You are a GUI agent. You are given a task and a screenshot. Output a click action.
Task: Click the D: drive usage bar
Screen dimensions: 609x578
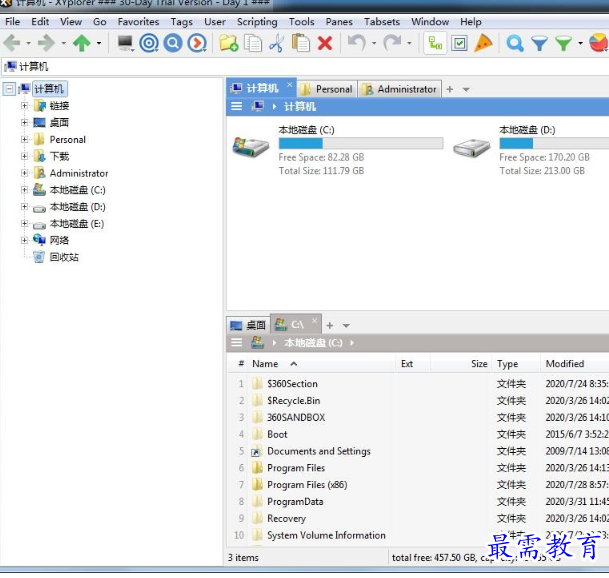point(554,143)
